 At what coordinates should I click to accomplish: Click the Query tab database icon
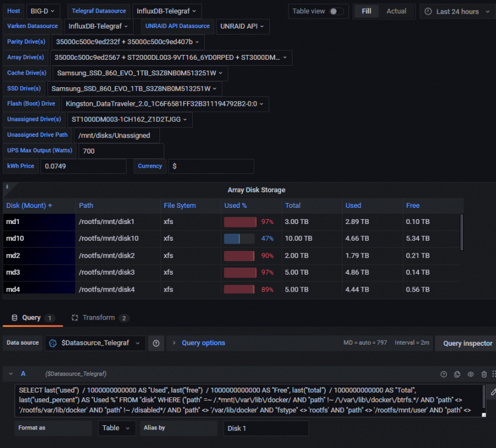tap(14, 318)
